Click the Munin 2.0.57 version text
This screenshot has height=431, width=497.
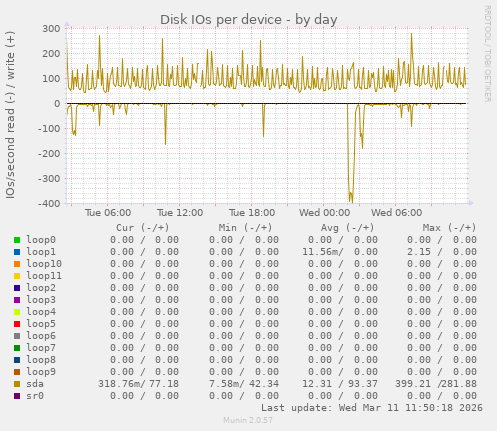(x=248, y=420)
